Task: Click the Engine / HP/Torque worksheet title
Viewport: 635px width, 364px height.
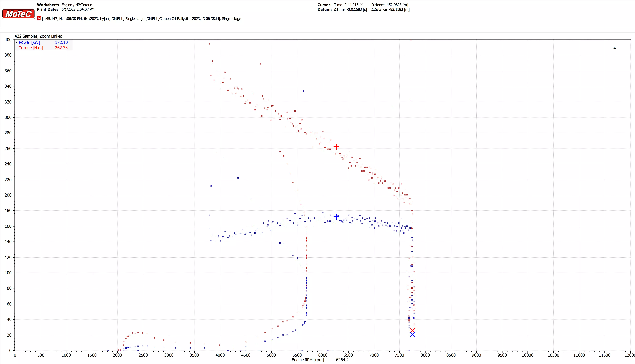Action: pyautogui.click(x=77, y=5)
